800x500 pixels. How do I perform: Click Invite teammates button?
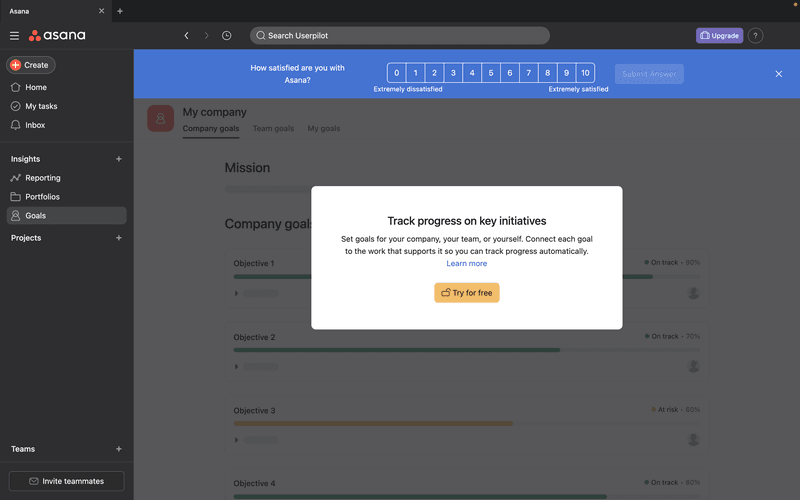(66, 481)
